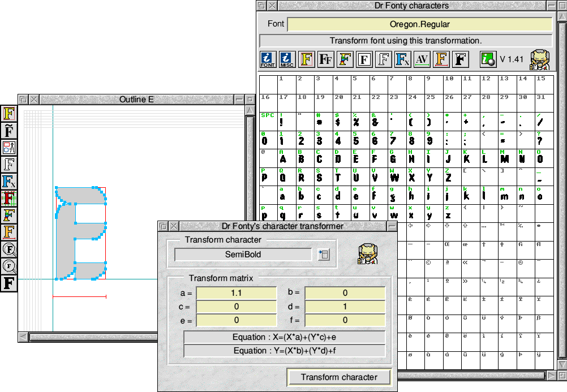Click the FONT info icon in characters toolbar
Viewport: 567px width, 392px height.
coord(268,59)
